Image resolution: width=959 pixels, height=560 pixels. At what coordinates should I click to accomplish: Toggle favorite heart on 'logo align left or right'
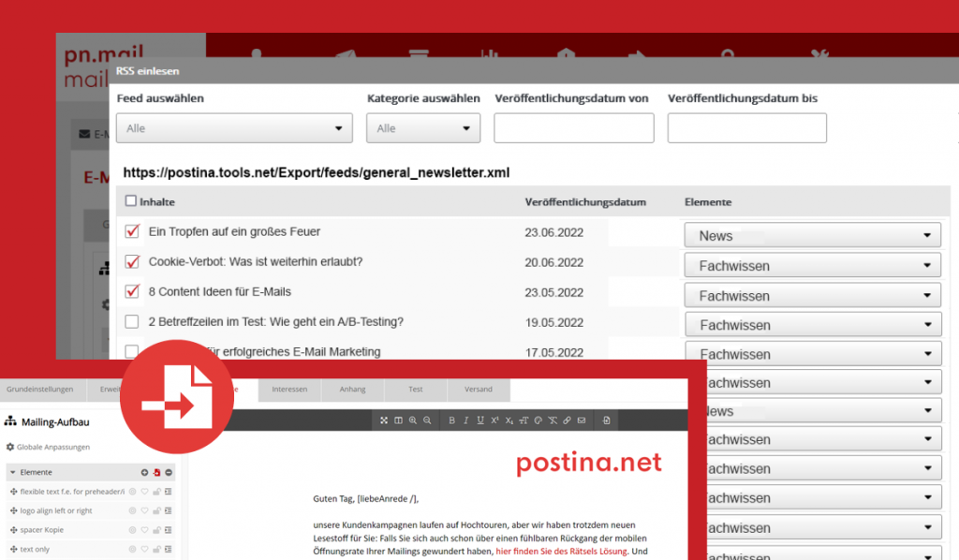point(144,510)
